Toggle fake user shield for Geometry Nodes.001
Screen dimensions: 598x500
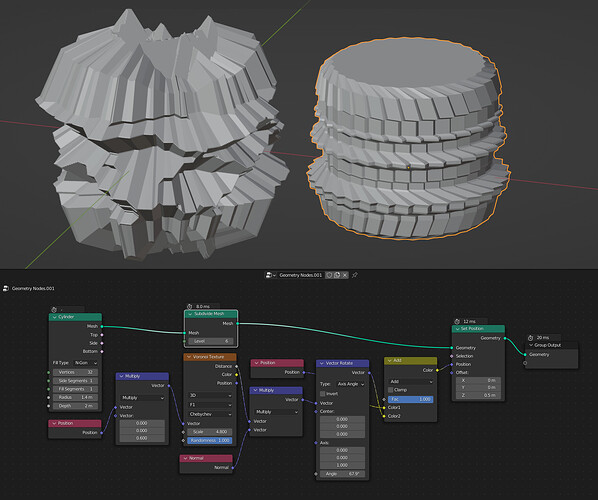[329, 275]
